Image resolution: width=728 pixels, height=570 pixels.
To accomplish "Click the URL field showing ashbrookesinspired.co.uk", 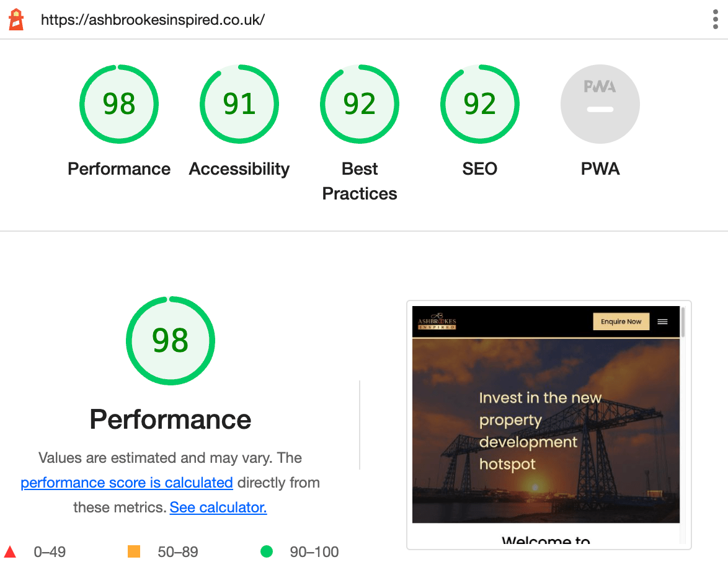I will click(153, 19).
